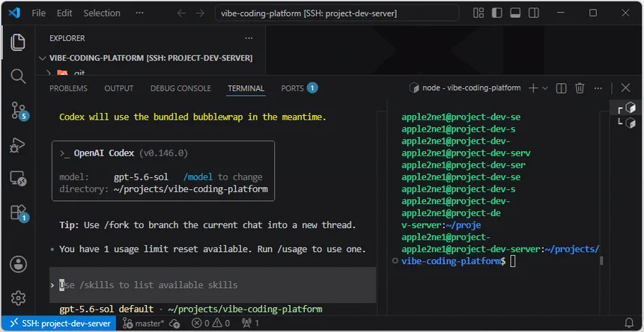
Task: Click usage limit reset message
Action: (213, 249)
